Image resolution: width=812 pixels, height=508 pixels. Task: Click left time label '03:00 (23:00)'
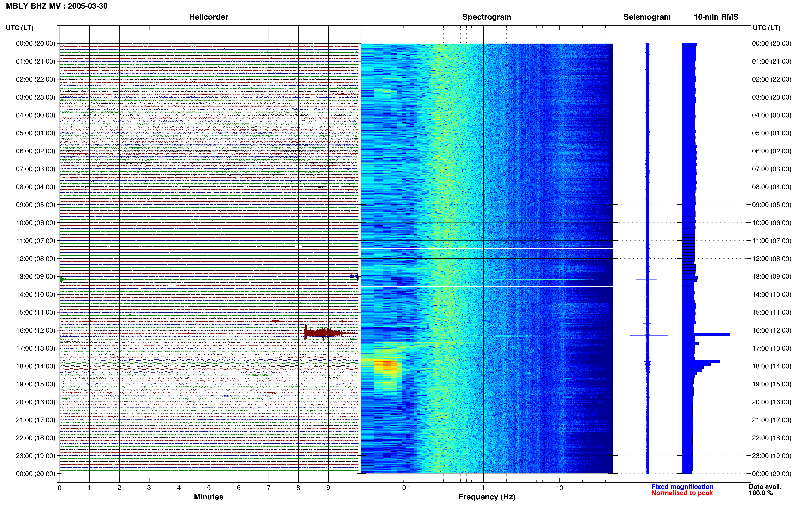pyautogui.click(x=36, y=97)
